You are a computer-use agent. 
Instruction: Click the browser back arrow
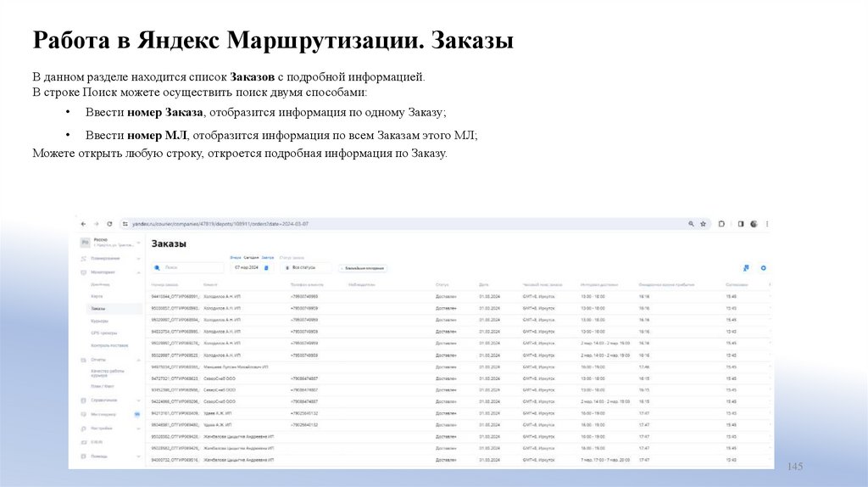83,224
